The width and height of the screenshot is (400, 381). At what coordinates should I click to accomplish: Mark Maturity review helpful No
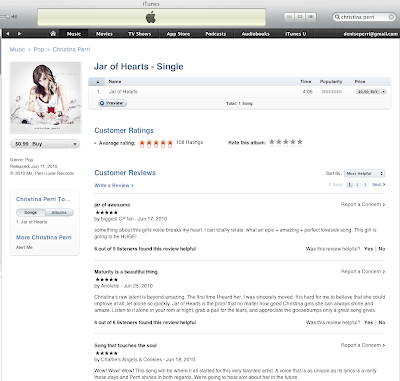point(382,323)
